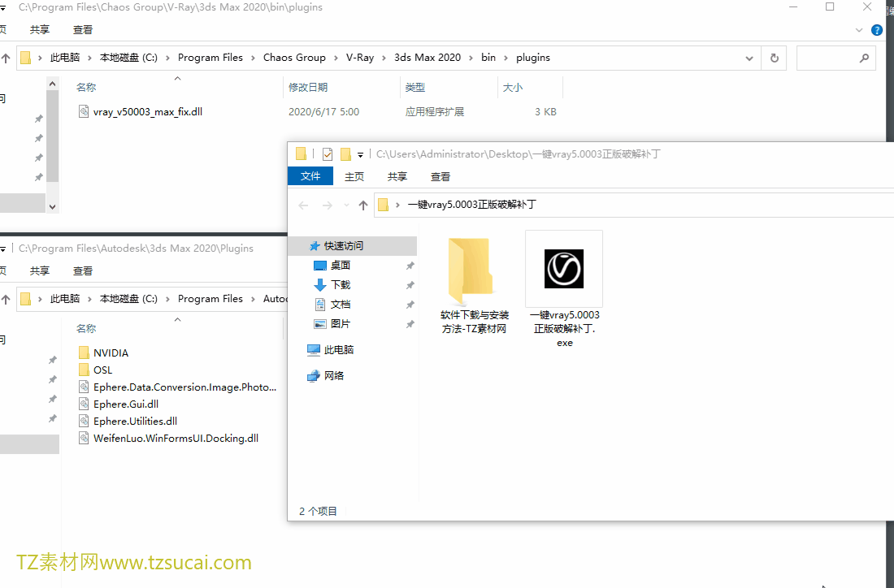Select Ephere.Gui.dll file
The width and height of the screenshot is (894, 588).
[126, 404]
